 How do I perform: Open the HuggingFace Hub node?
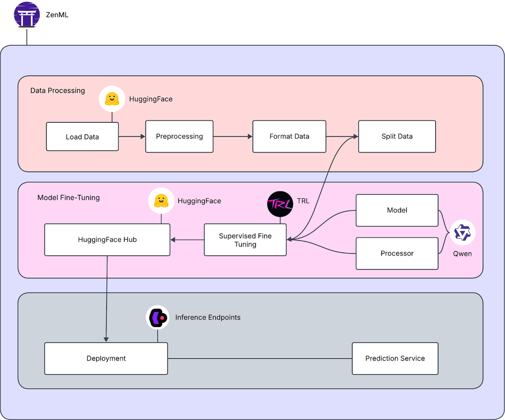coord(107,240)
